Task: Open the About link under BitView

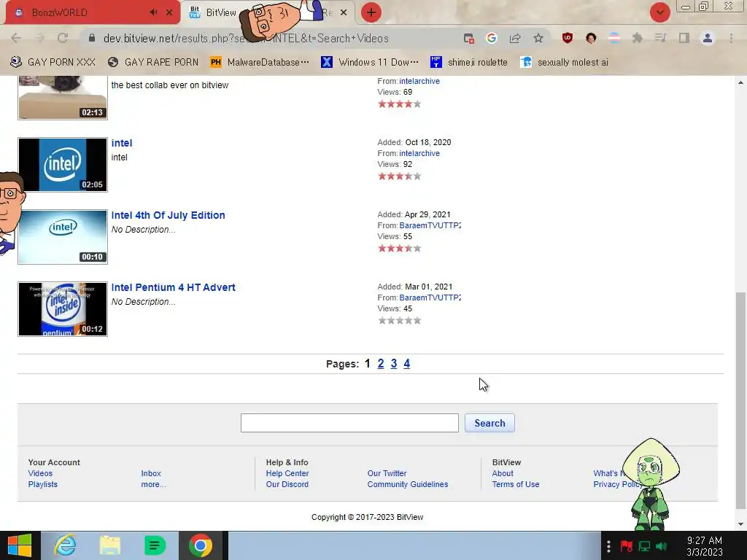Action: (x=503, y=473)
